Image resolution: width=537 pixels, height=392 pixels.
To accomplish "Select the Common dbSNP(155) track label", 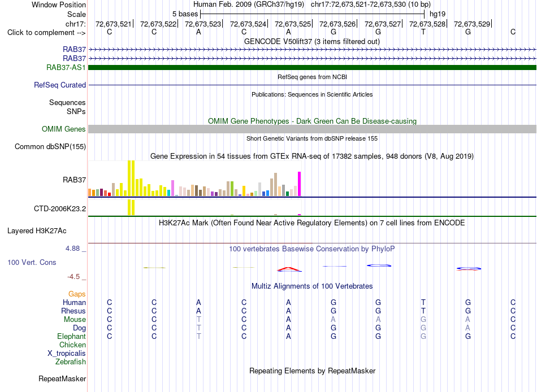I will point(50,146).
